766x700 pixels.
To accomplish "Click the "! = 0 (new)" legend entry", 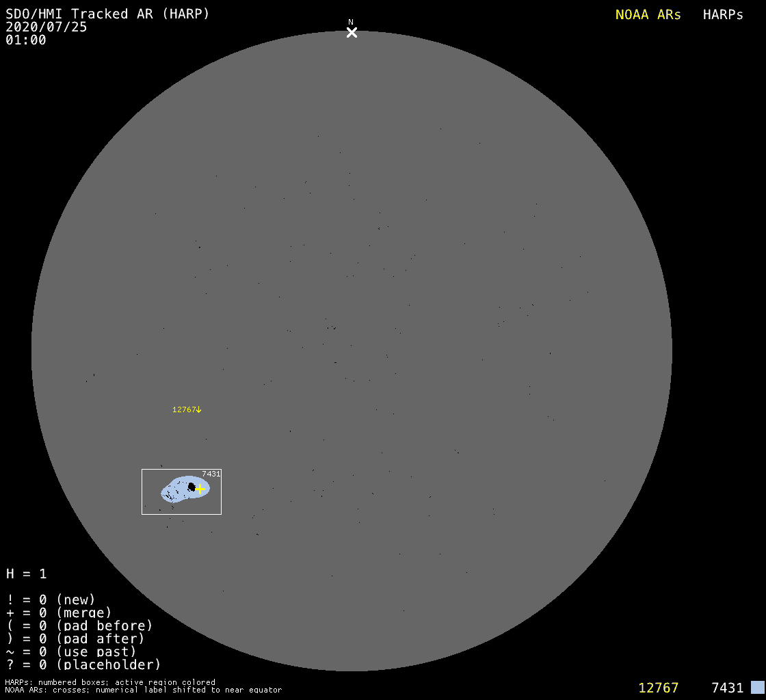I will 51,600.
